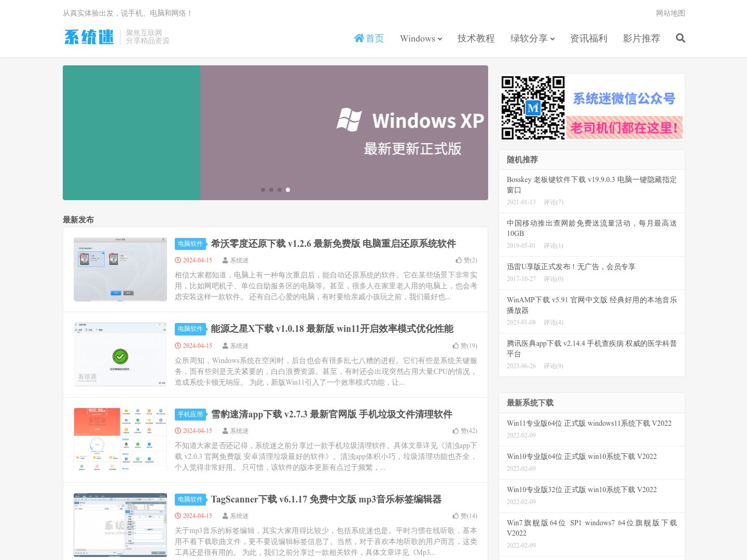The height and width of the screenshot is (560, 747).
Task: Open WinAMP下载 v5.91 sidebar link
Action: tap(591, 305)
